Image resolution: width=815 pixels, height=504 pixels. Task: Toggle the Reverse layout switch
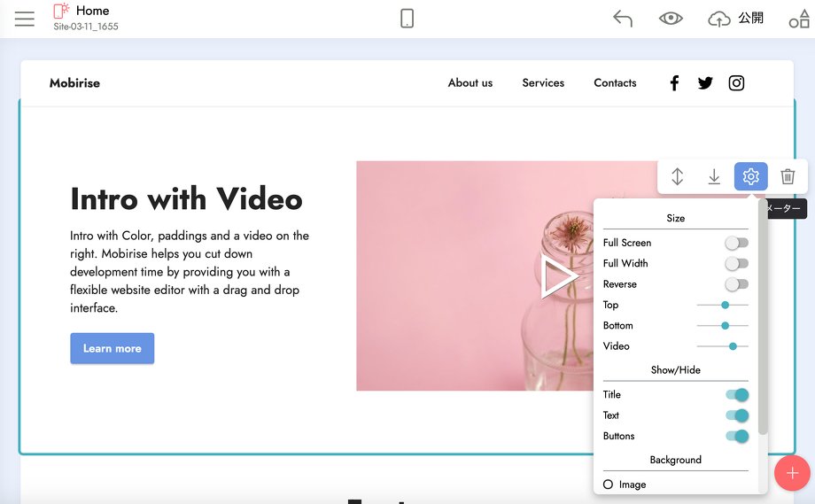736,284
